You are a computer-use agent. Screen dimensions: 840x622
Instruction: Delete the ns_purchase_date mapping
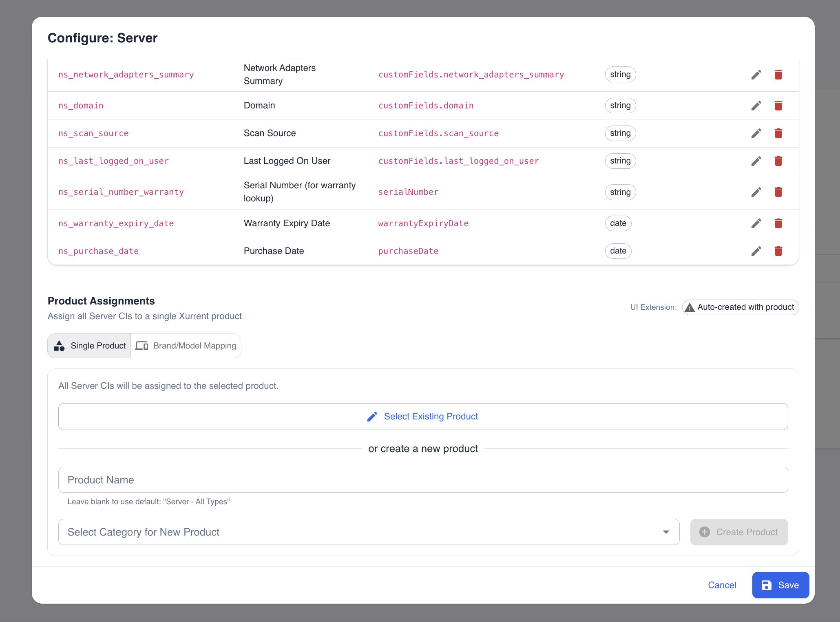click(x=778, y=251)
